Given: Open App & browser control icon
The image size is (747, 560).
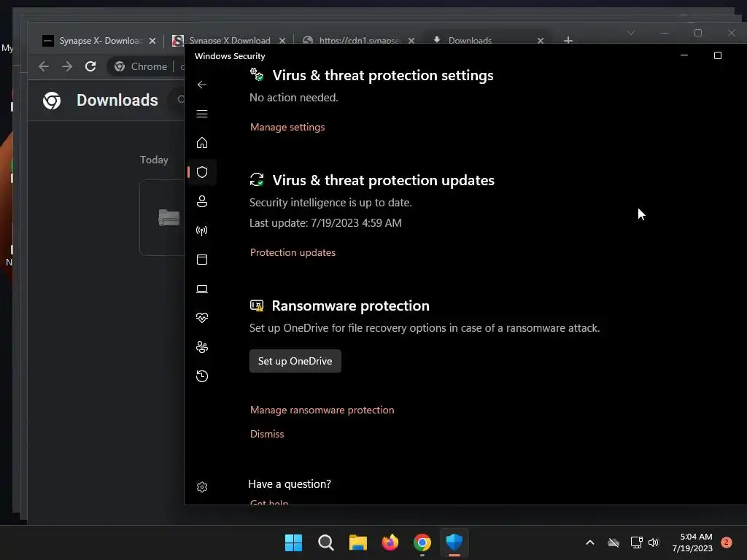Looking at the screenshot, I should 202,260.
